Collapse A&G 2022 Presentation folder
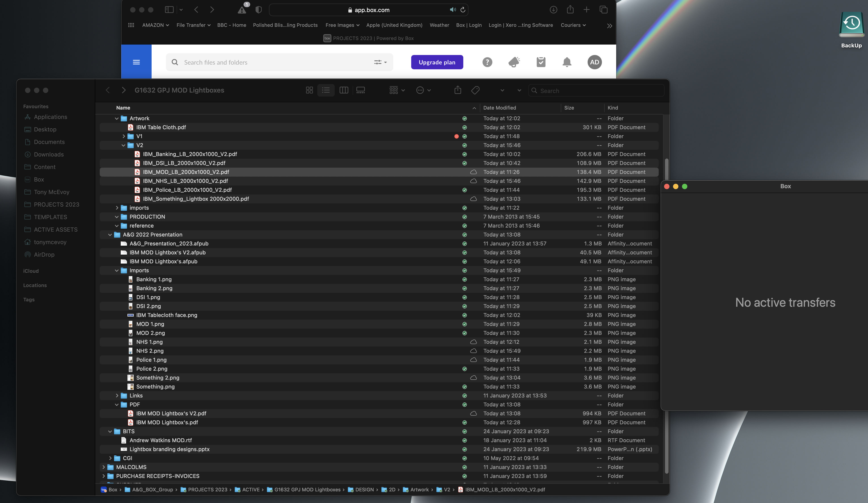The width and height of the screenshot is (868, 503). (x=110, y=235)
